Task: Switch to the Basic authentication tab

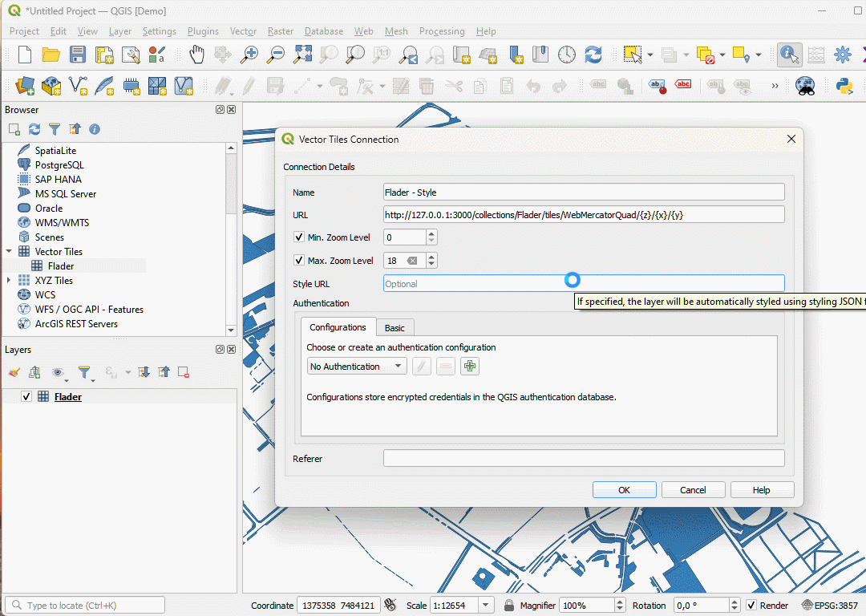Action: coord(395,327)
